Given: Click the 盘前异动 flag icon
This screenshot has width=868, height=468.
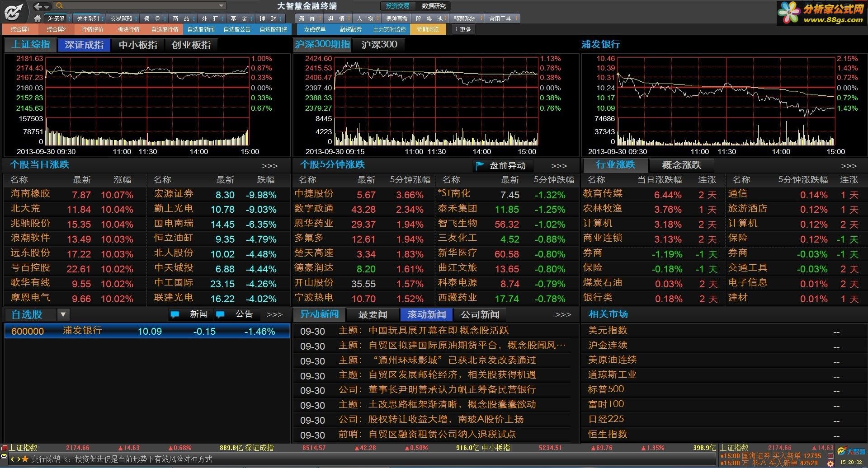Looking at the screenshot, I should pos(480,166).
